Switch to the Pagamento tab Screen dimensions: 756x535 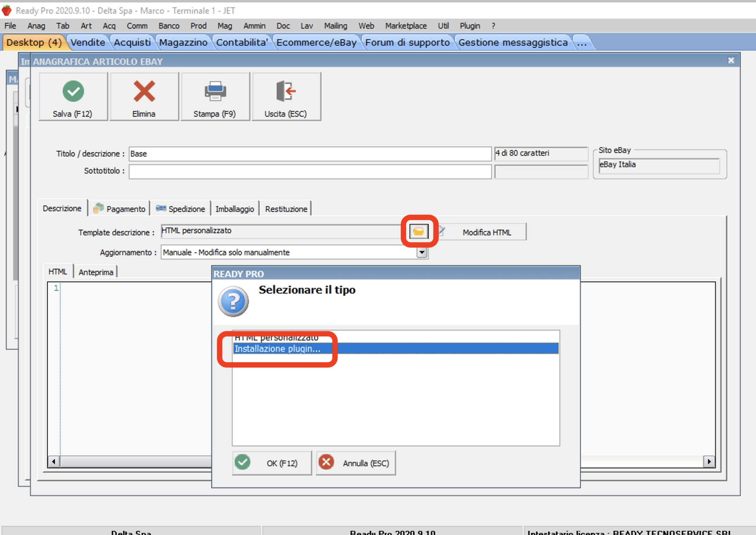[119, 209]
